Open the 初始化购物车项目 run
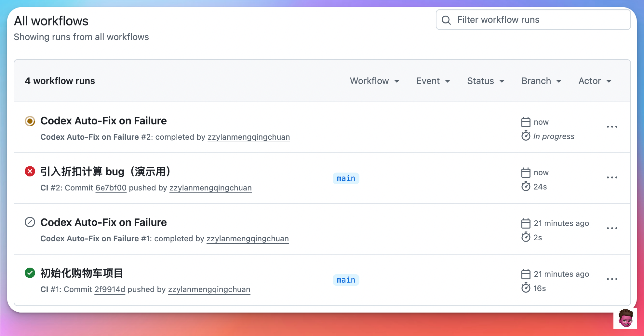This screenshot has height=336, width=644. coord(82,273)
